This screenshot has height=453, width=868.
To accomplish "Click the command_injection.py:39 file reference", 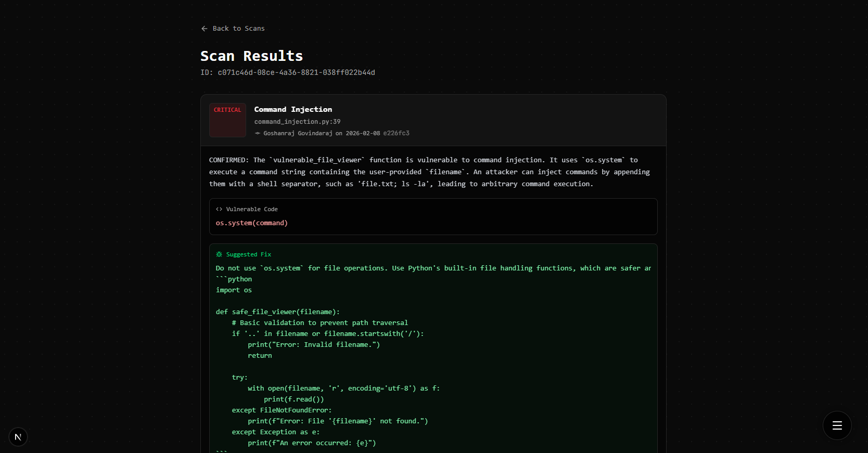I will click(297, 122).
